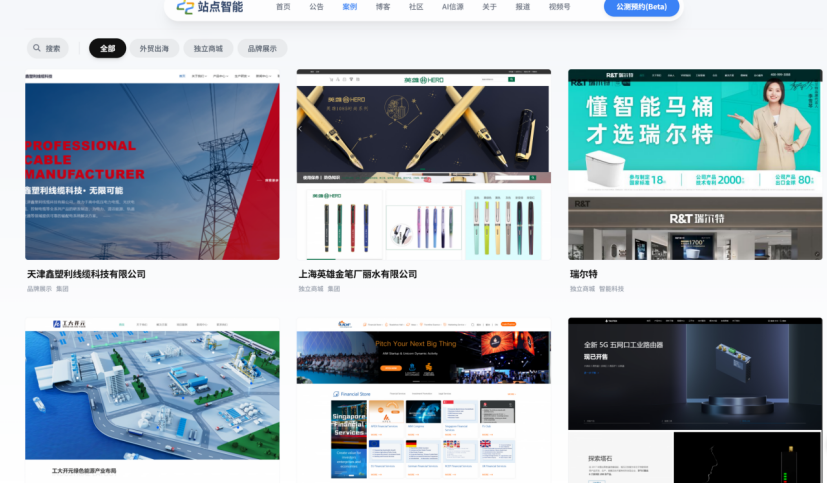Select the 外贸出海 filter tab
828x483 pixels.
pos(154,48)
